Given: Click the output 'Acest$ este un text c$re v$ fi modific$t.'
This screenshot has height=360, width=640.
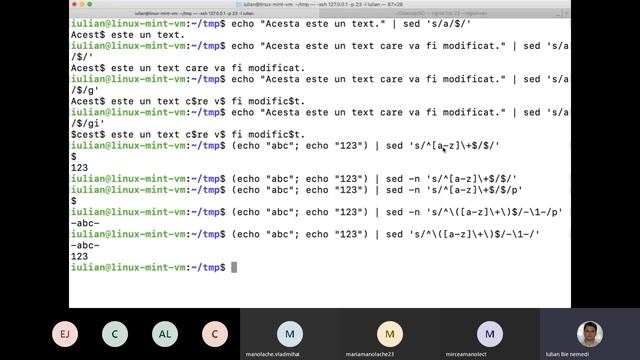Looking at the screenshot, I should [x=188, y=101].
